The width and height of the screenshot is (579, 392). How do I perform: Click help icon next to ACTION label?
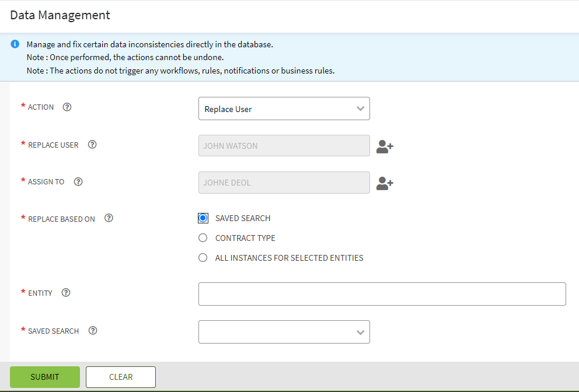(67, 107)
